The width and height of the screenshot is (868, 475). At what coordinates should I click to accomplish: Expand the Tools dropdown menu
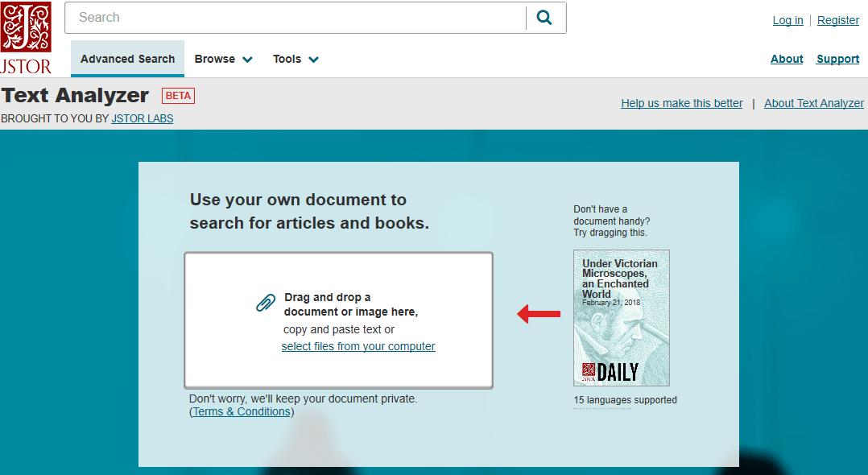pos(296,60)
